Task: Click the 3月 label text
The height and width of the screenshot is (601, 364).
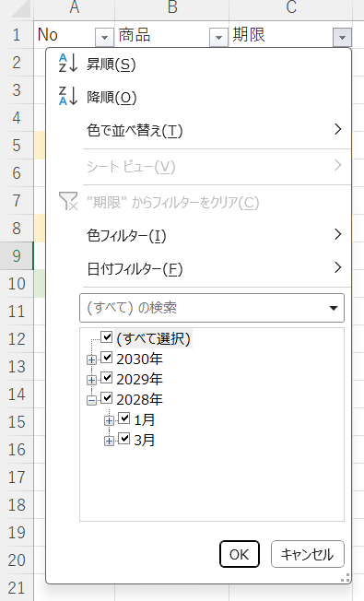Action: 145,440
